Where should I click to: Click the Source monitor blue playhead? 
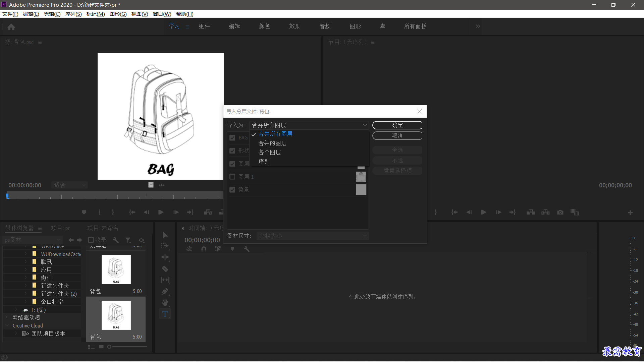(x=7, y=195)
